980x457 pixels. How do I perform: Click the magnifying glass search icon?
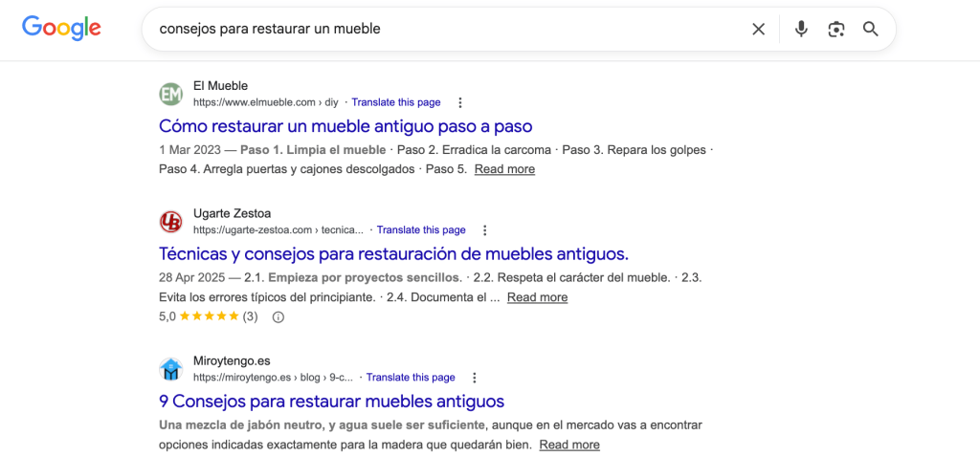871,30
